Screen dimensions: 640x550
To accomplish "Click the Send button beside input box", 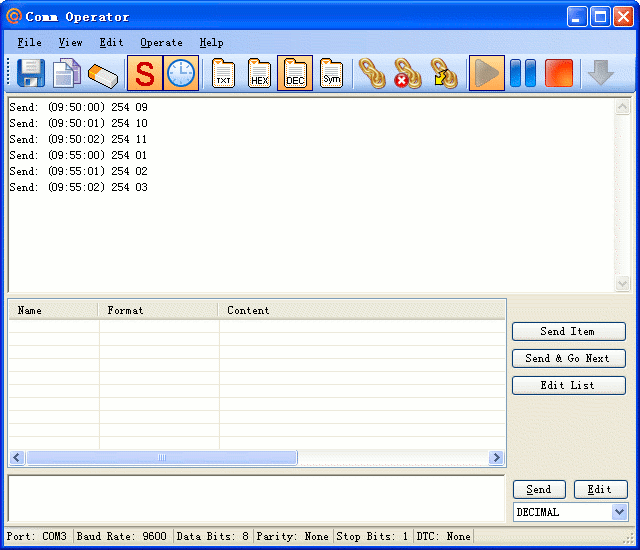I will 539,489.
